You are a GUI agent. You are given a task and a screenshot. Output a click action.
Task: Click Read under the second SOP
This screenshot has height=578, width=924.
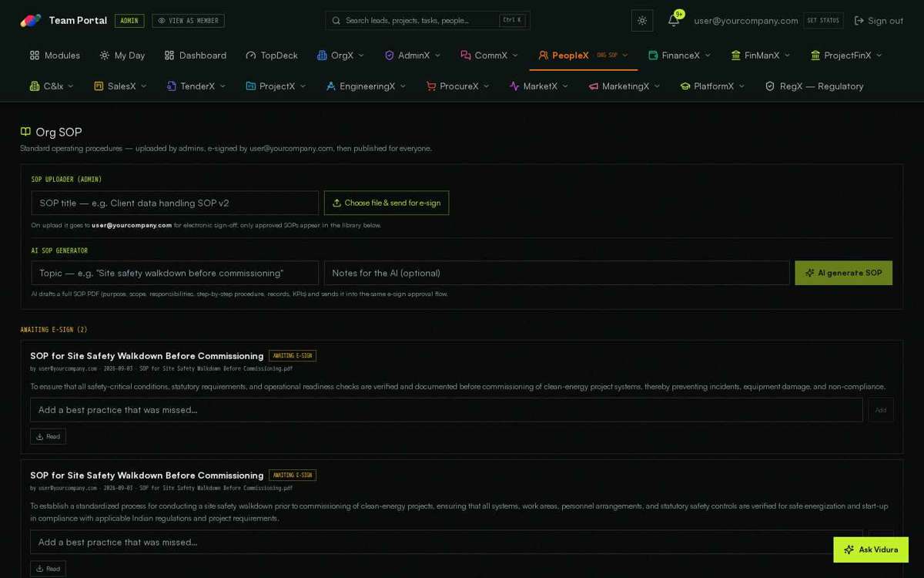48,569
